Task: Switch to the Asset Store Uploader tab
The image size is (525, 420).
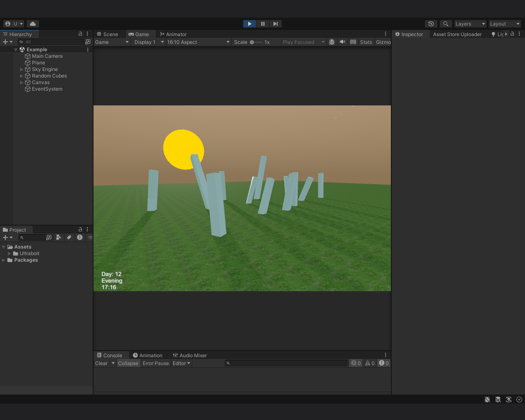Action: coord(457,34)
